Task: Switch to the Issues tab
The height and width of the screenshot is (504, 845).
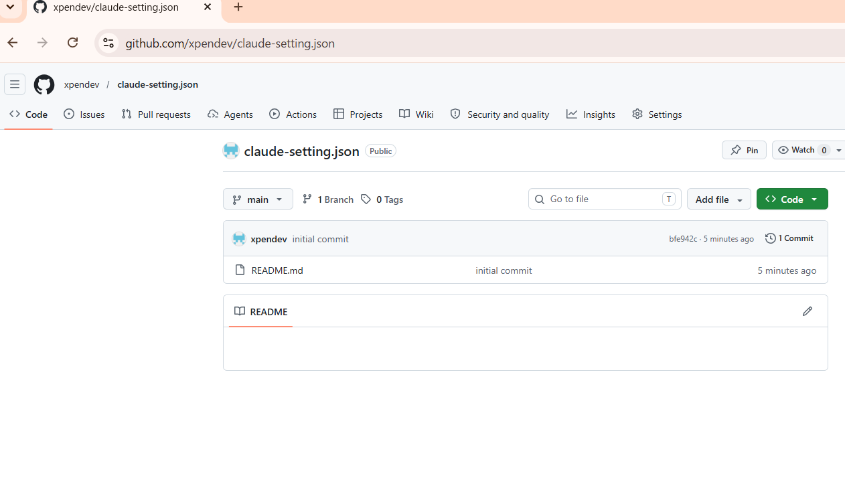Action: point(84,114)
